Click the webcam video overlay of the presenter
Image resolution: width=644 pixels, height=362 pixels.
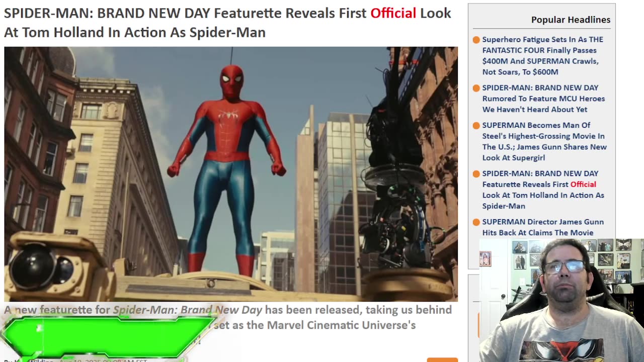pyautogui.click(x=561, y=300)
